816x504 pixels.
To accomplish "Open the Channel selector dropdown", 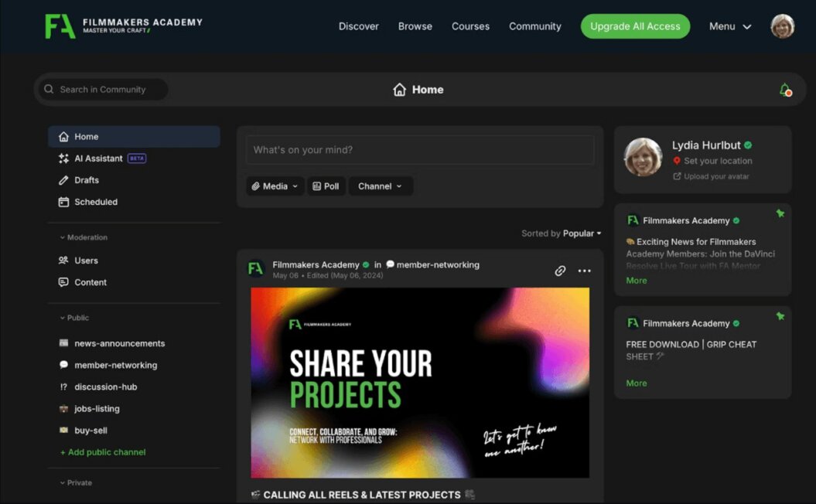I will point(381,186).
